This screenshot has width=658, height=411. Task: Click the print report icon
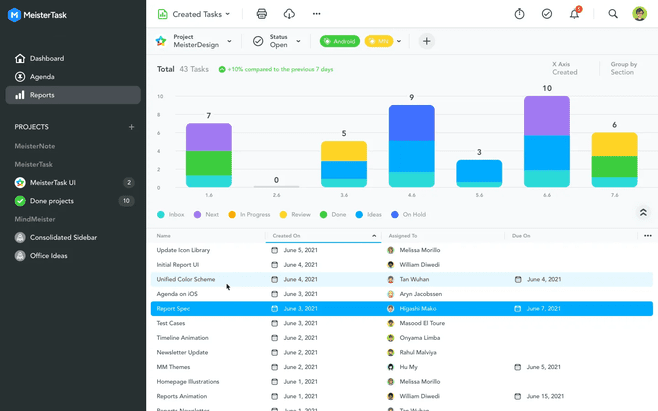coord(262,14)
